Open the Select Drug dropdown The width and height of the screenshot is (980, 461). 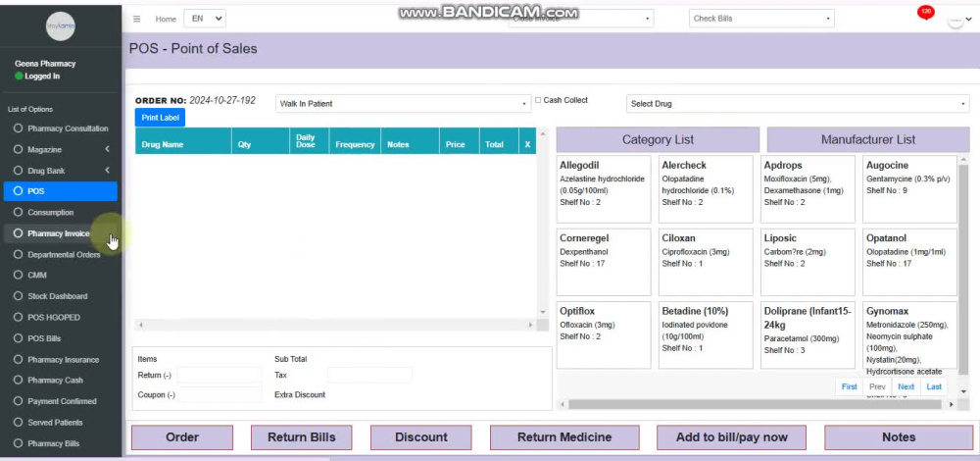pos(798,104)
